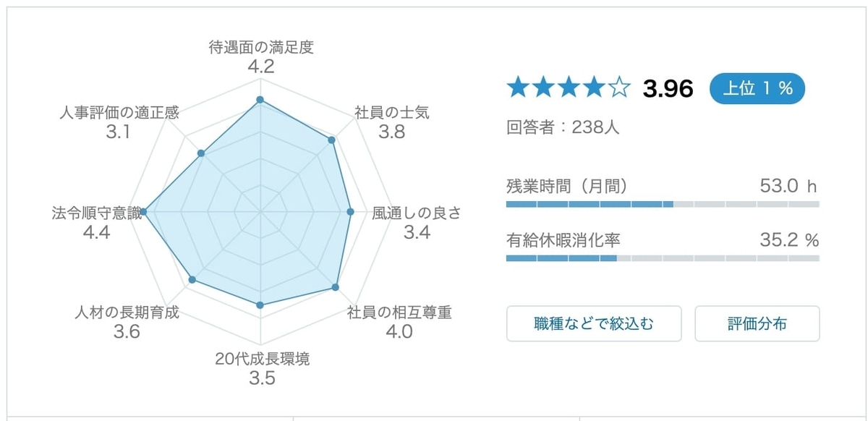Click the 3.96 overall score
Screen dimensions: 868x421
[x=668, y=89]
